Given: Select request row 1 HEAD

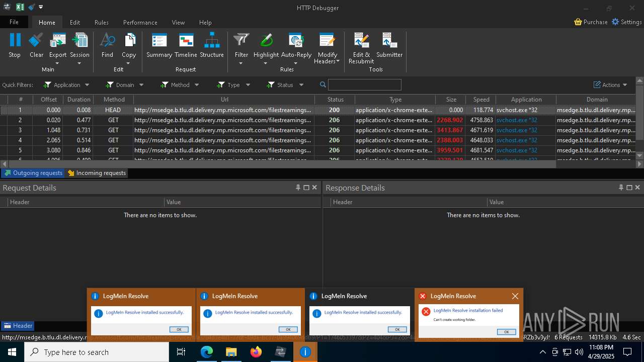Looking at the screenshot, I should pos(318,110).
